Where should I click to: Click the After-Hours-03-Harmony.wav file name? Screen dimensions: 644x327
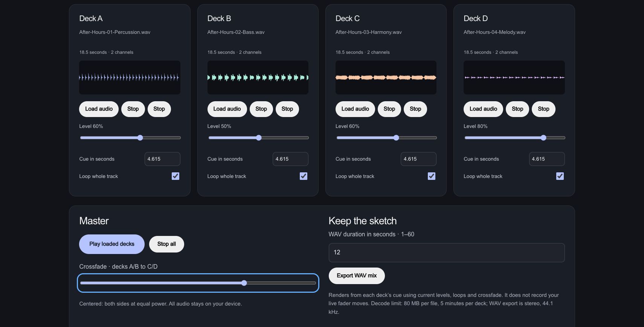click(369, 32)
